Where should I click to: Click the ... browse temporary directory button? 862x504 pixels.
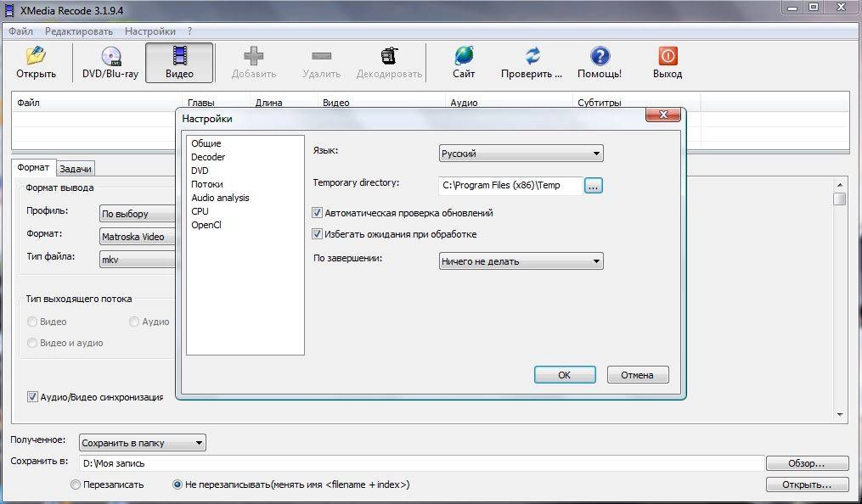click(x=593, y=186)
